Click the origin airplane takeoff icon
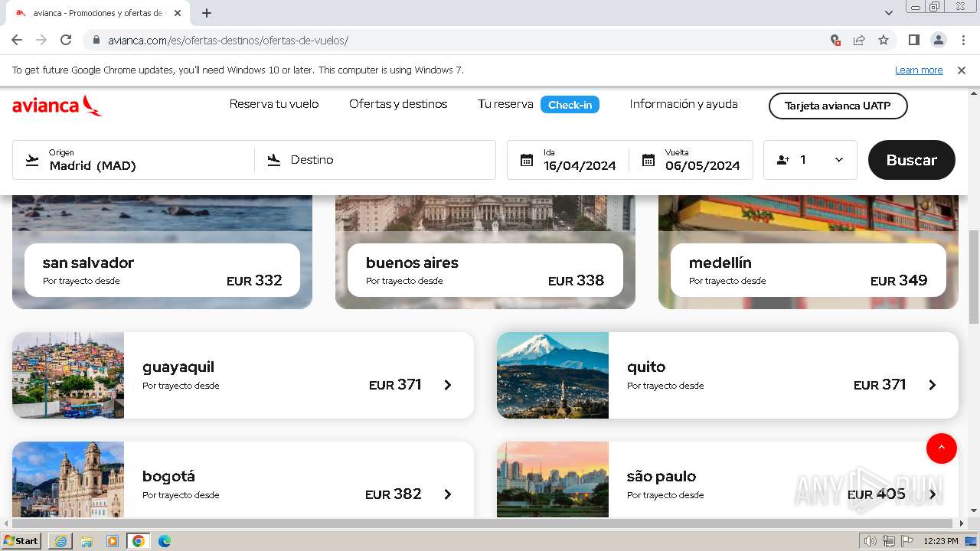Viewport: 980px width, 551px height. (x=32, y=160)
